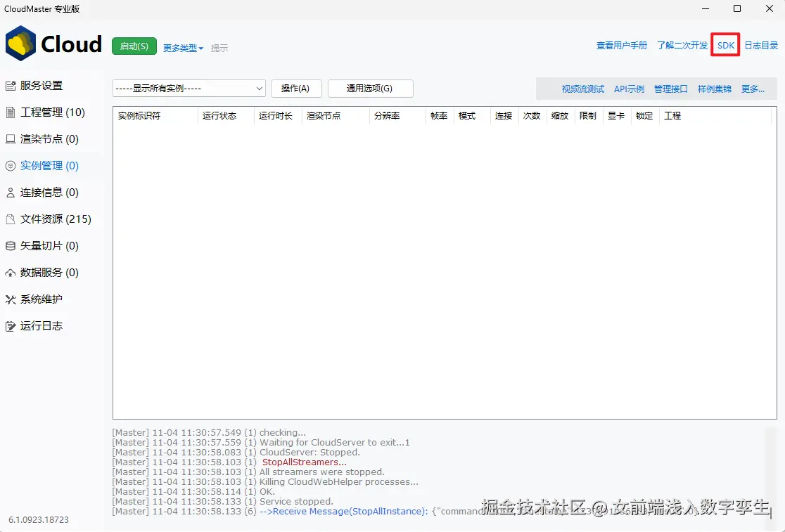
Task: Click the 渲染节点 monitor icon
Action: coord(11,139)
